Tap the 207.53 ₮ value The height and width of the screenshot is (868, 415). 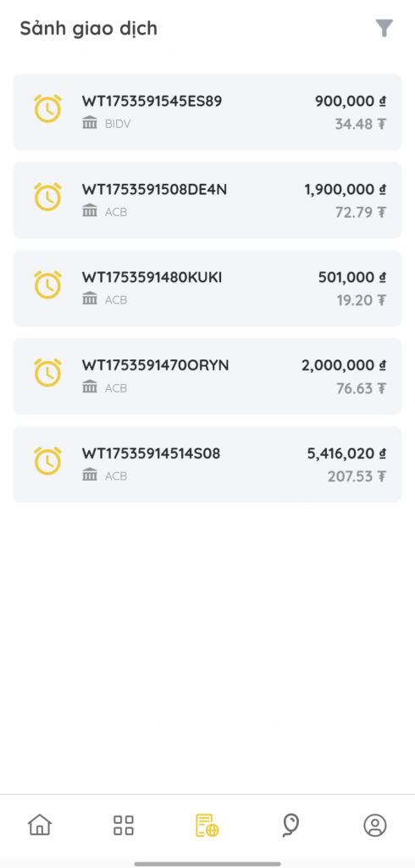coord(357,476)
